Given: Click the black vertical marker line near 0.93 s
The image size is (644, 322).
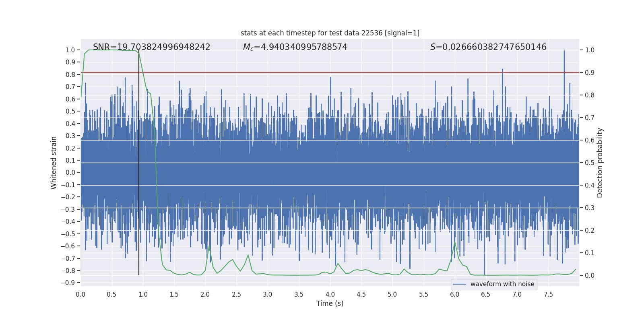Looking at the screenshot, I should tap(139, 163).
